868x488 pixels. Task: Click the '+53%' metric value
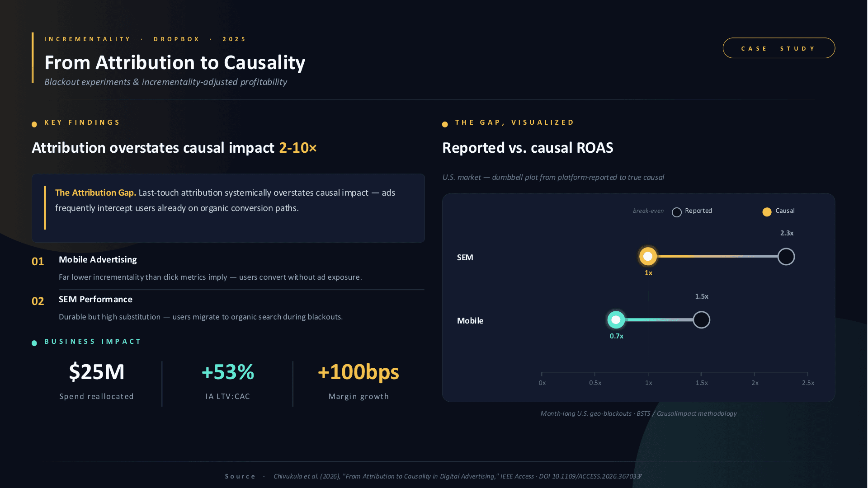[228, 372]
